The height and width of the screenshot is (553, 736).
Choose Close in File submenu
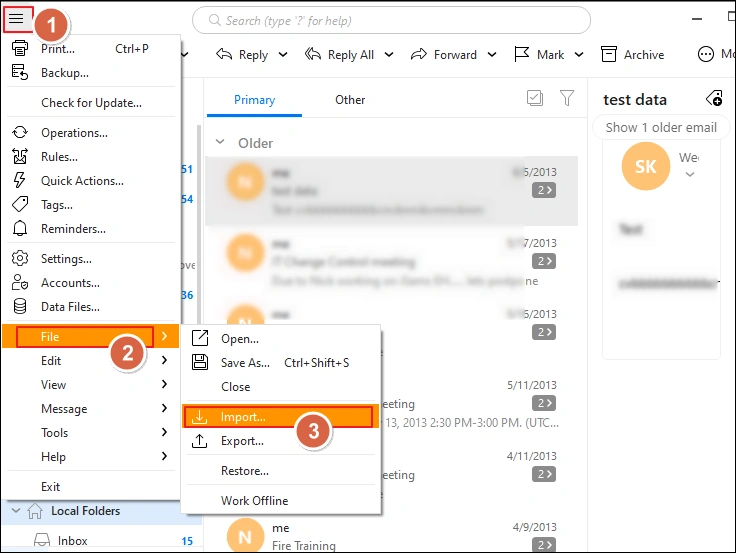coord(281,386)
